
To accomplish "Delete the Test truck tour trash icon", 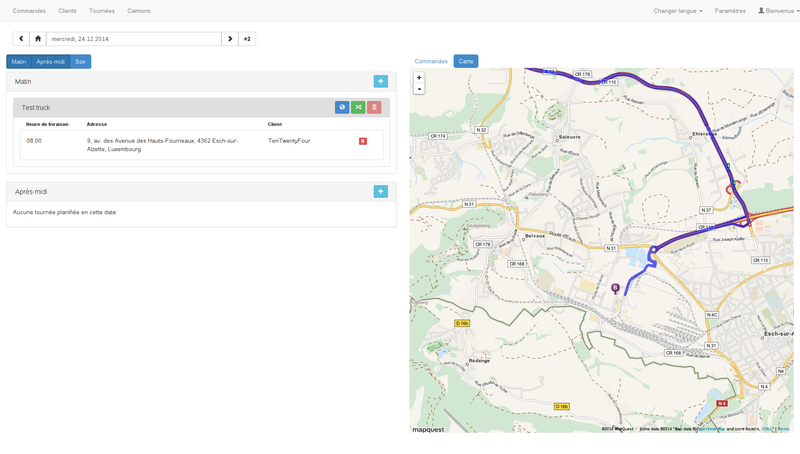I will pyautogui.click(x=374, y=107).
